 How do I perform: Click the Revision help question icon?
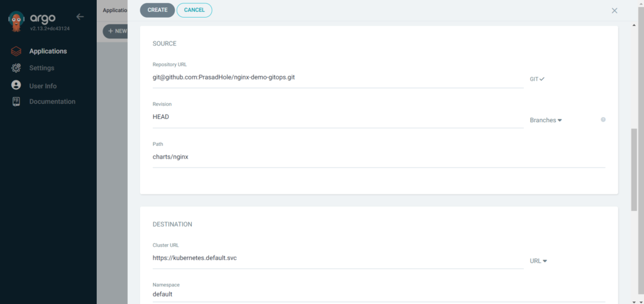coord(603,120)
